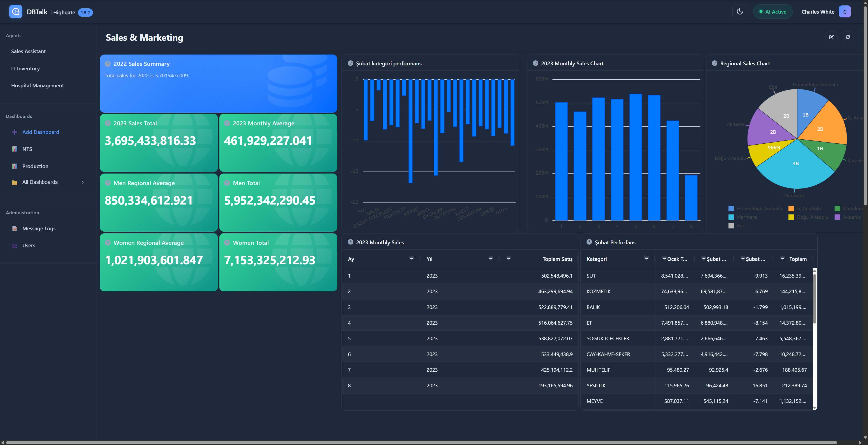
Task: Click the Users icon in Administration
Action: [x=14, y=246]
